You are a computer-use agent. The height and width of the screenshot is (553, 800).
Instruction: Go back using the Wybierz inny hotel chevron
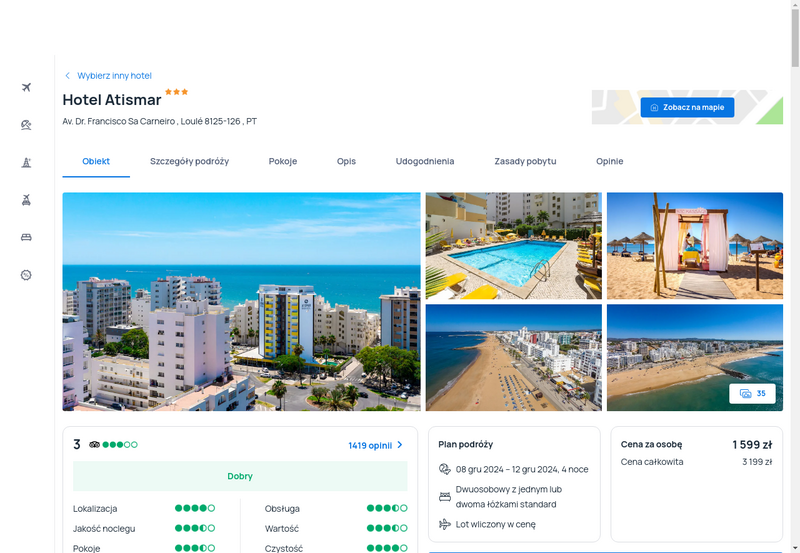pyautogui.click(x=67, y=76)
